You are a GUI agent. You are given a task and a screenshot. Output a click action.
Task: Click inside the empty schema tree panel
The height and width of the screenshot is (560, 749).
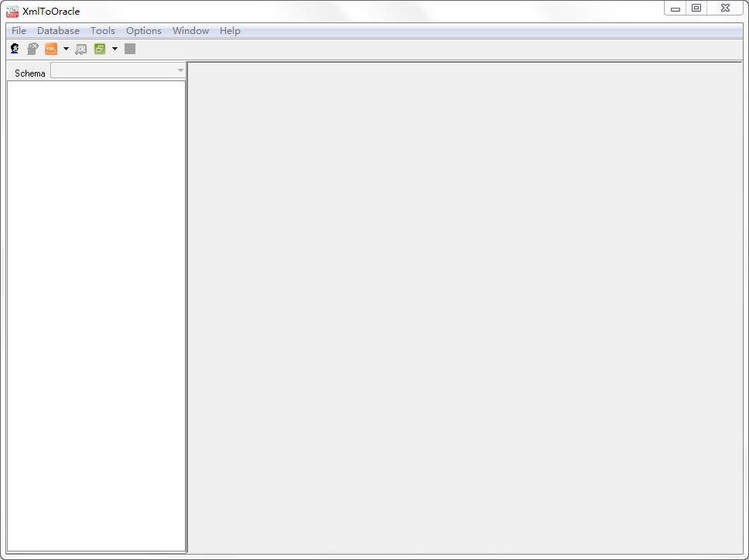click(96, 309)
